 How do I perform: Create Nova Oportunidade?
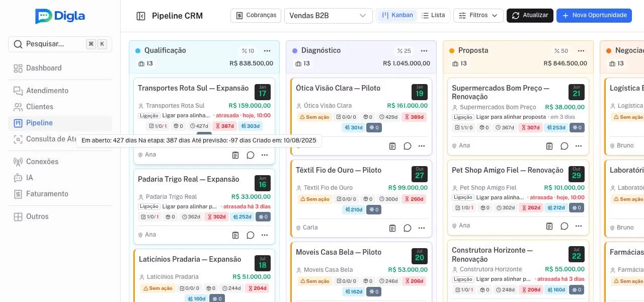tap(594, 16)
